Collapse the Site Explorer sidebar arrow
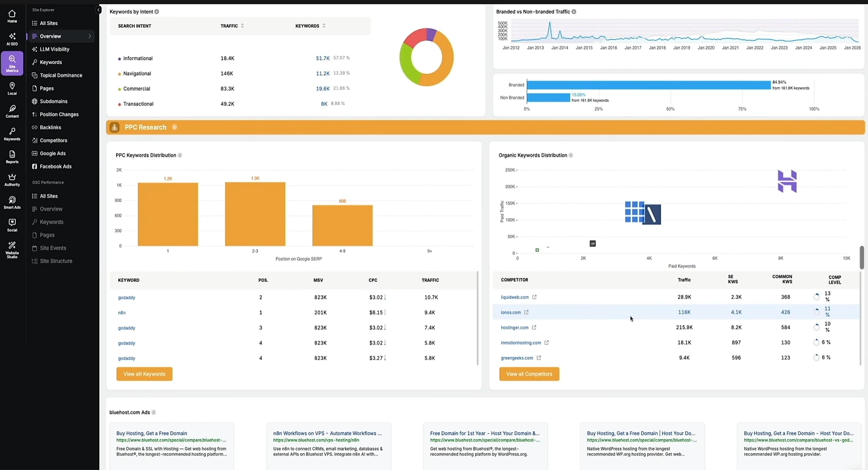868x470 pixels. 98,10
